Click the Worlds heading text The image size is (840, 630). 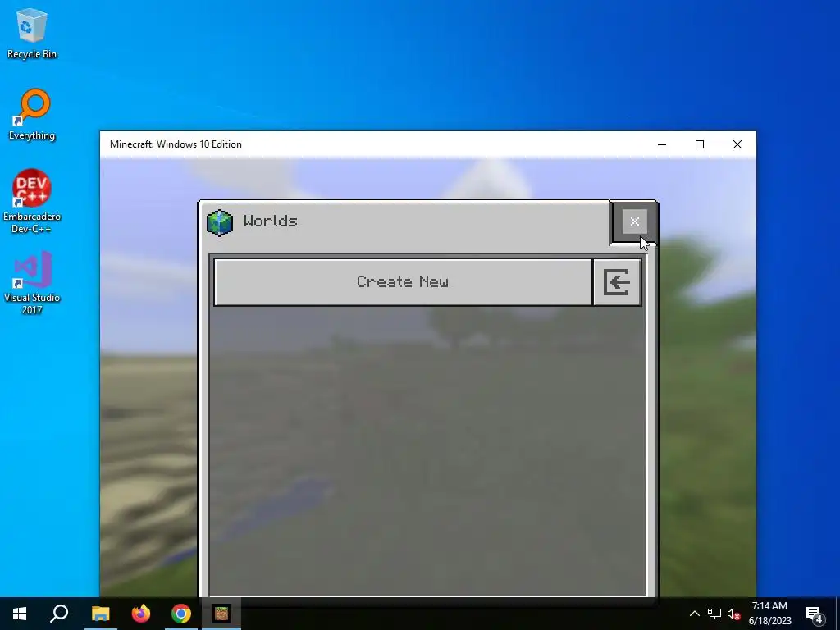[x=270, y=221]
